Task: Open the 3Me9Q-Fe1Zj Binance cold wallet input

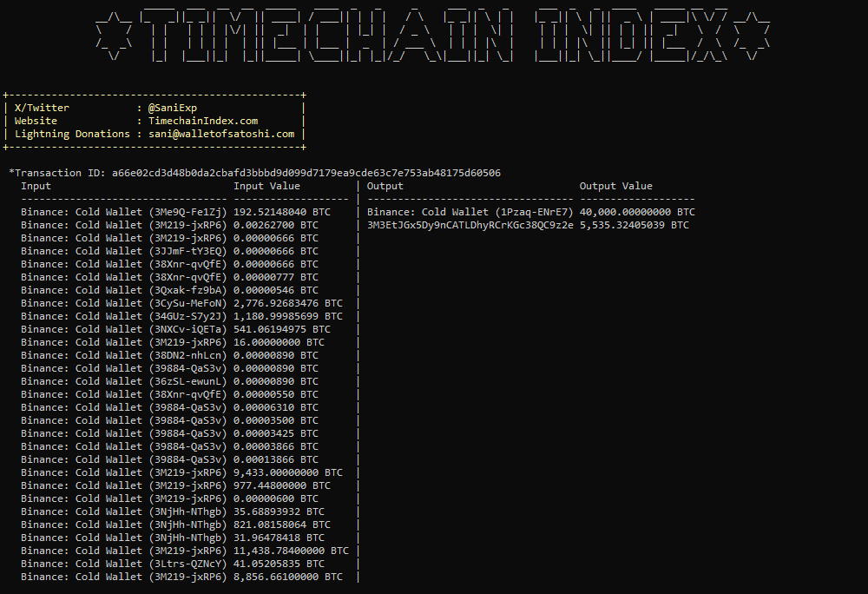Action: 115,211
